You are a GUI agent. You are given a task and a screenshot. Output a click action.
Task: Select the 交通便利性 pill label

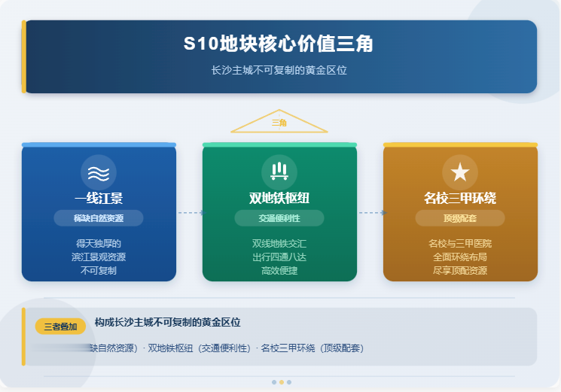point(279,218)
